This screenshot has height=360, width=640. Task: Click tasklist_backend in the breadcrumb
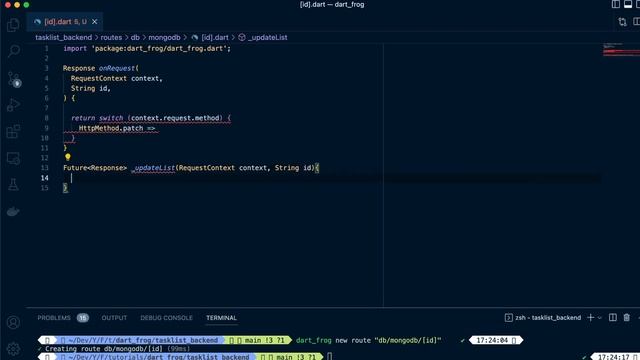63,38
